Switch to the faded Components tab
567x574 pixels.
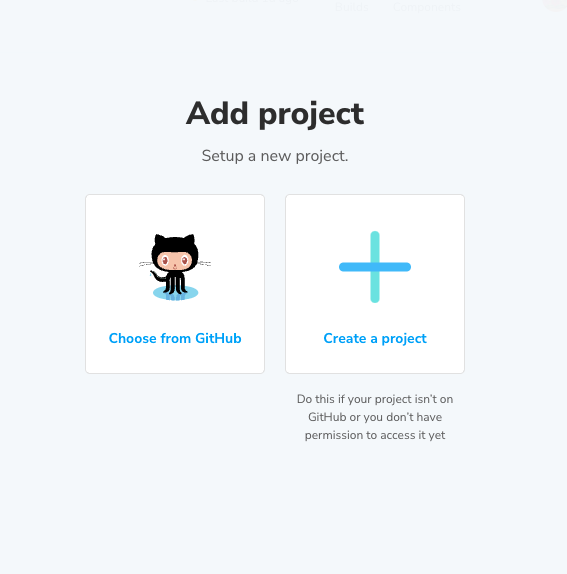(426, 7)
